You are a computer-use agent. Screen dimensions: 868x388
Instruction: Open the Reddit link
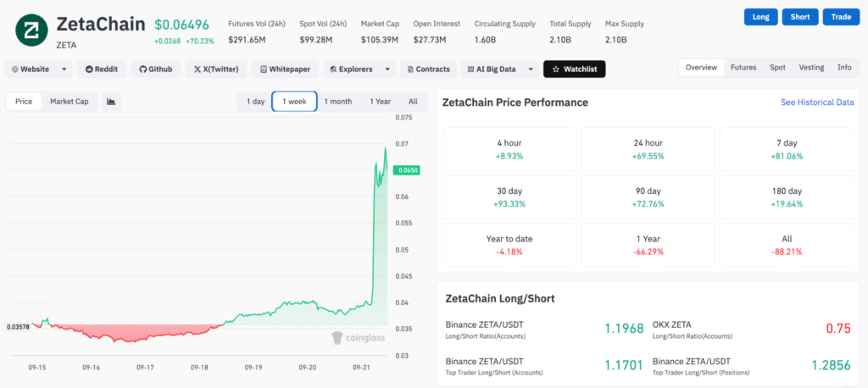(102, 69)
